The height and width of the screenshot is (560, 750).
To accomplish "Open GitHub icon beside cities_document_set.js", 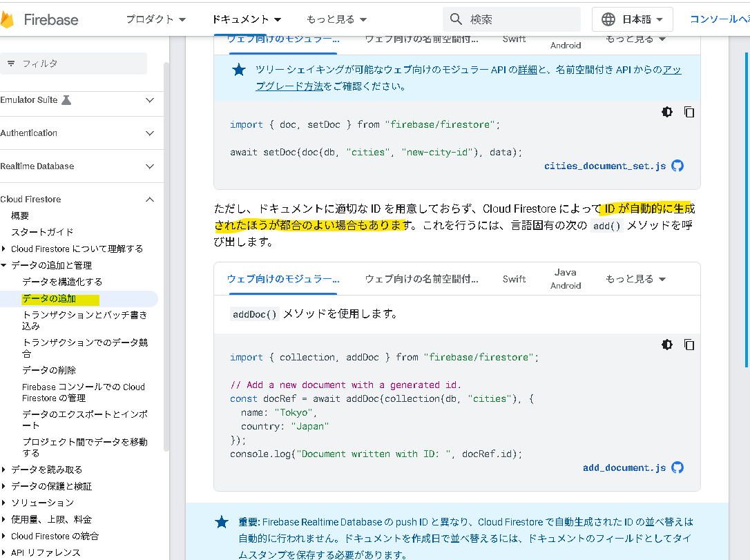I will pos(677,166).
